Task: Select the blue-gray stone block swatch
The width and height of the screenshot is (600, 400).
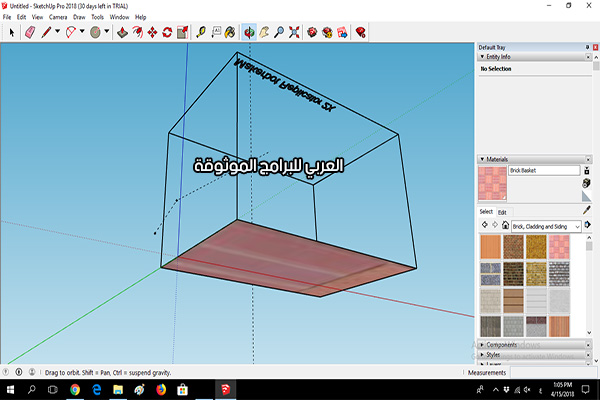Action: [490, 274]
